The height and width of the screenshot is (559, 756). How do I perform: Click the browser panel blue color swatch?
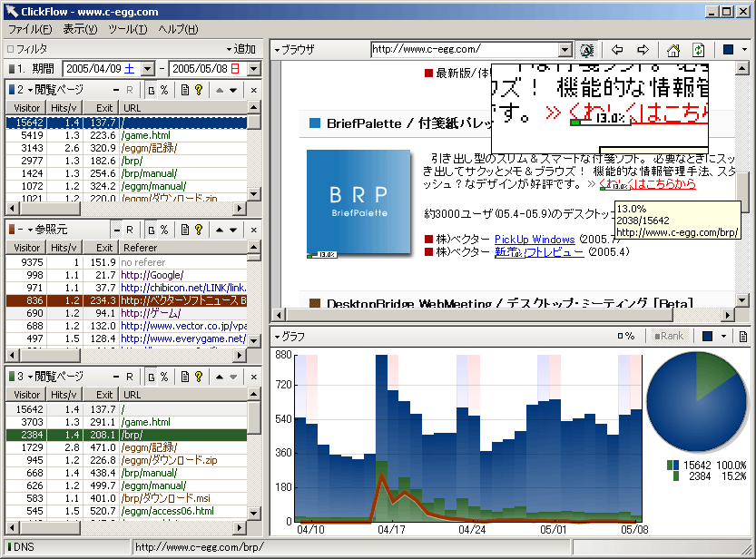728,50
